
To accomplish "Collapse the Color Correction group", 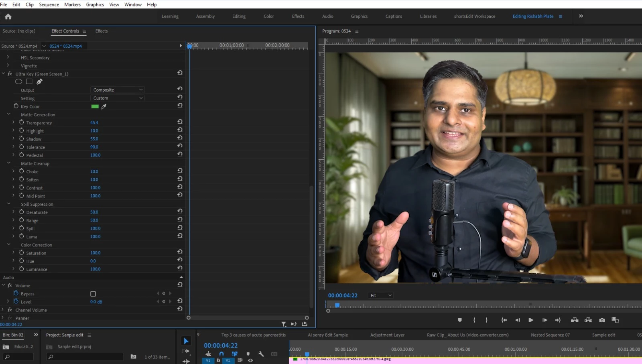I will click(x=8, y=244).
